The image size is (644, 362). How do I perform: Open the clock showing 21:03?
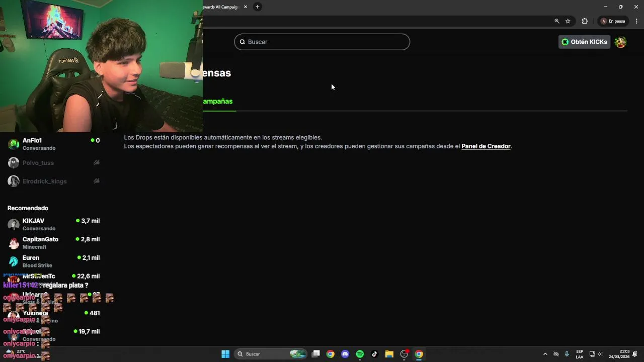pyautogui.click(x=619, y=354)
